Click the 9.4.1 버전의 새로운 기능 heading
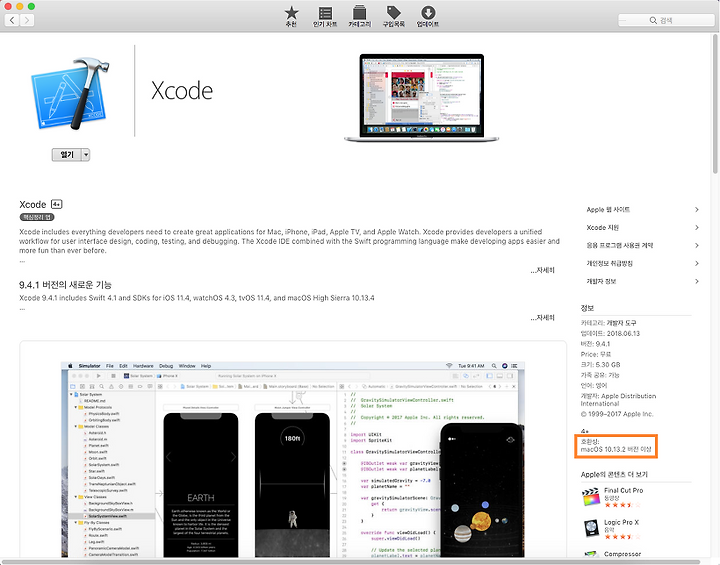 pos(65,285)
